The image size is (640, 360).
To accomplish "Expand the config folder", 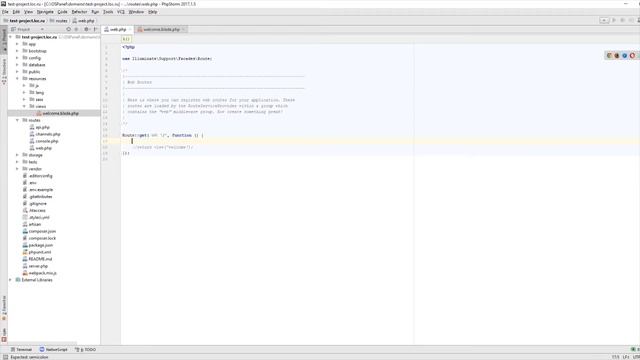I will coord(17,58).
